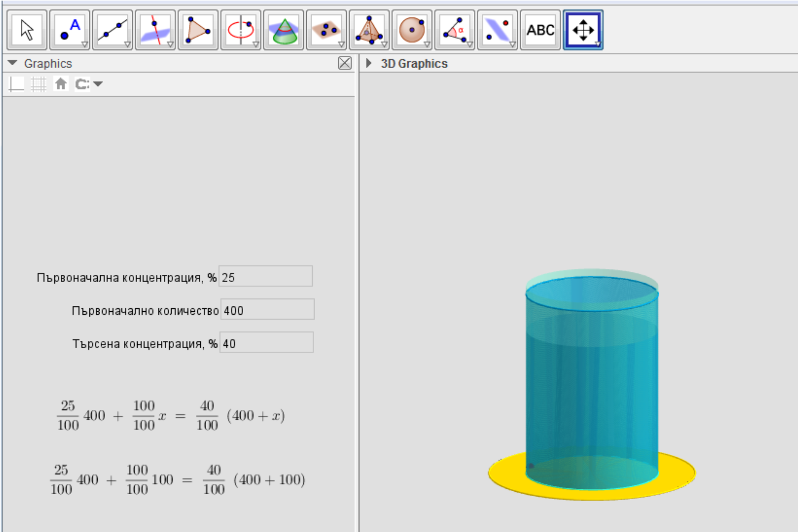
Task: Select the Circle with Axis tool
Action: [241, 30]
